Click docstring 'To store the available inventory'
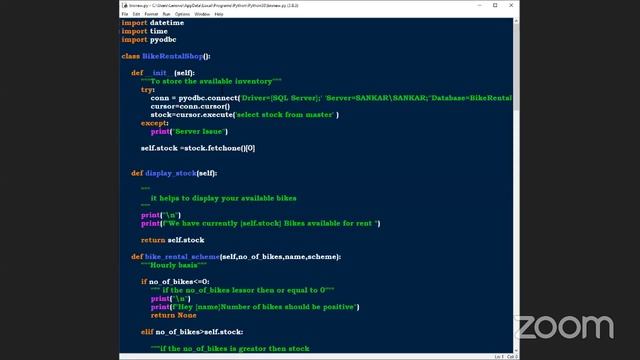Screen dimensions: 640x360 (211, 82)
